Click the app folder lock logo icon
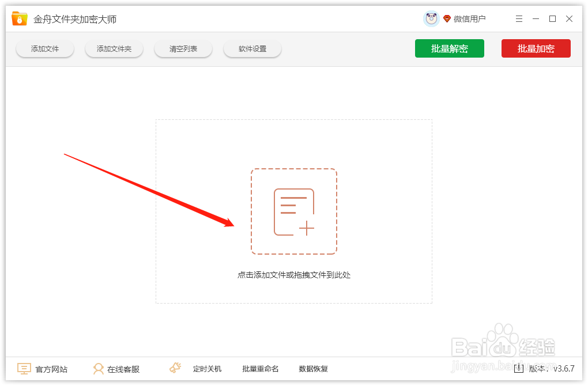This screenshot has height=386, width=588. pyautogui.click(x=19, y=19)
